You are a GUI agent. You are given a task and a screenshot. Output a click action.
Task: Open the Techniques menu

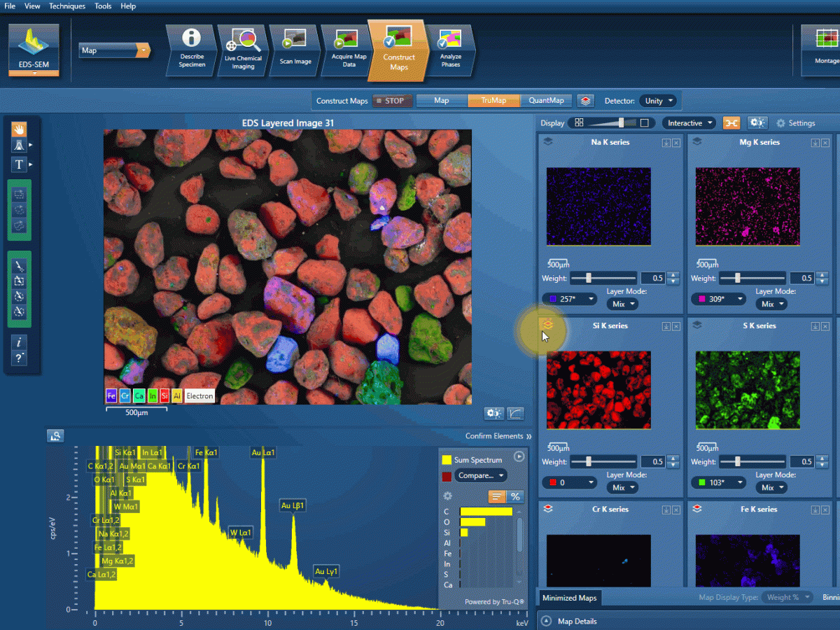[66, 6]
